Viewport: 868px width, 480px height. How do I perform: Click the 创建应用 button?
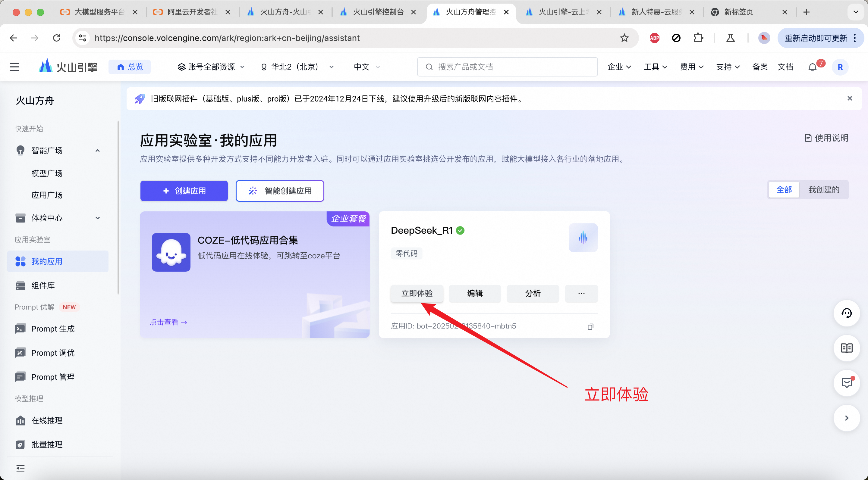(184, 191)
